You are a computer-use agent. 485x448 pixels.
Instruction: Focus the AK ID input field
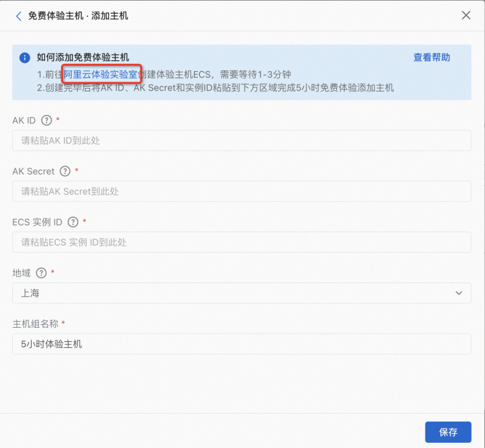tap(242, 140)
